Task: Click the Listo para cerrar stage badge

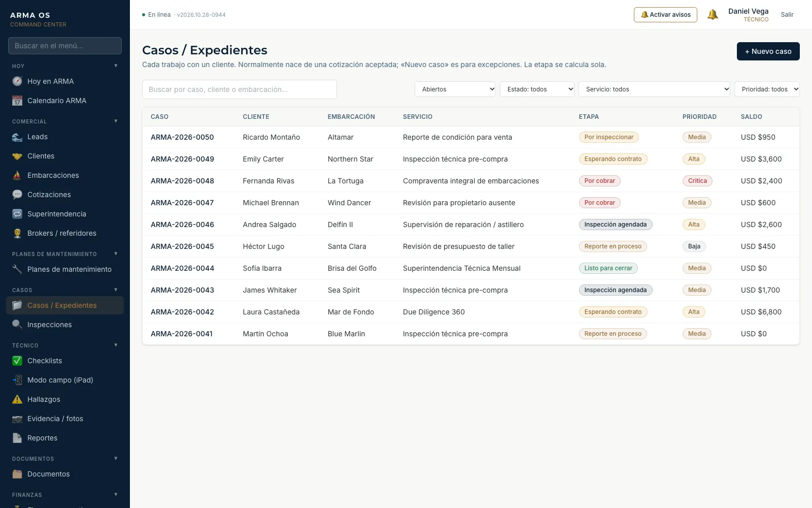Action: [x=608, y=268]
